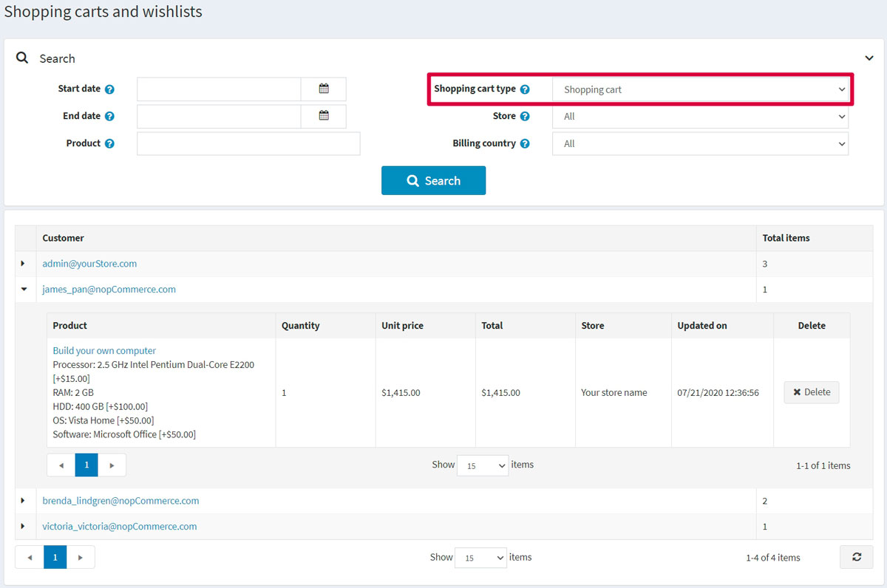887x588 pixels.
Task: Open the Start date calendar picker
Action: click(x=324, y=89)
